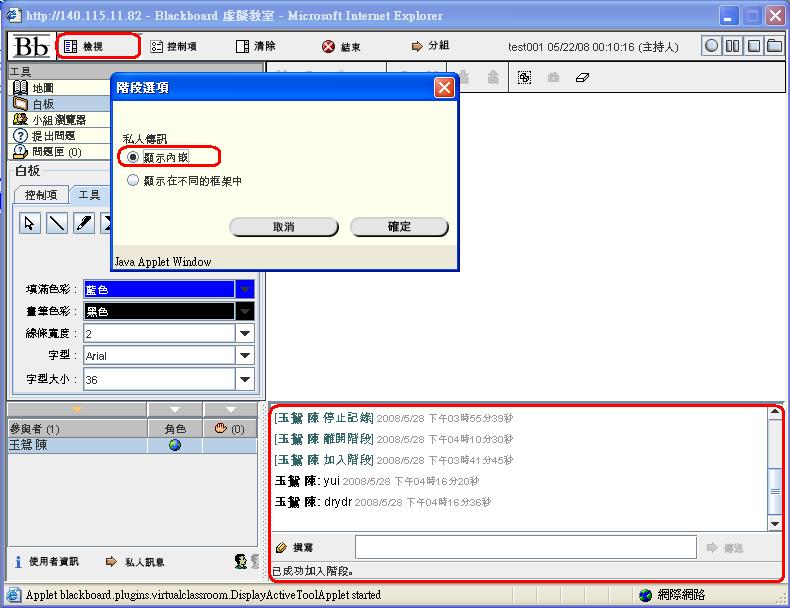This screenshot has width=790, height=608.
Task: Select 顯示在不同的框架中 radio option
Action: [133, 181]
